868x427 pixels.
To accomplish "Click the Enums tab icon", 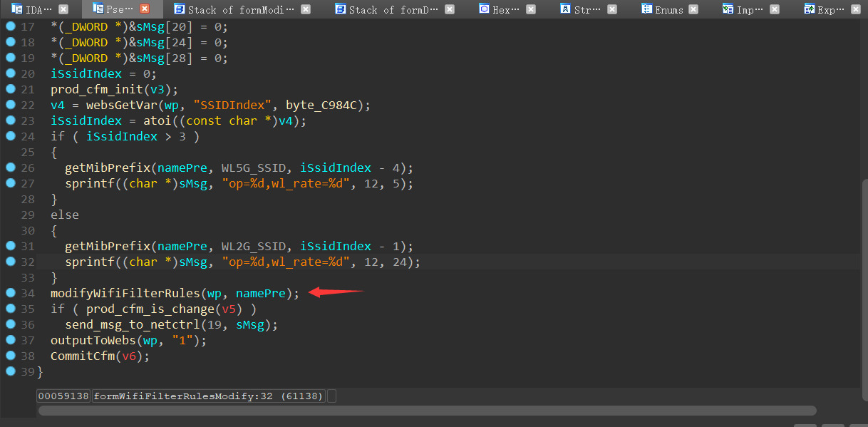I will click(x=646, y=9).
